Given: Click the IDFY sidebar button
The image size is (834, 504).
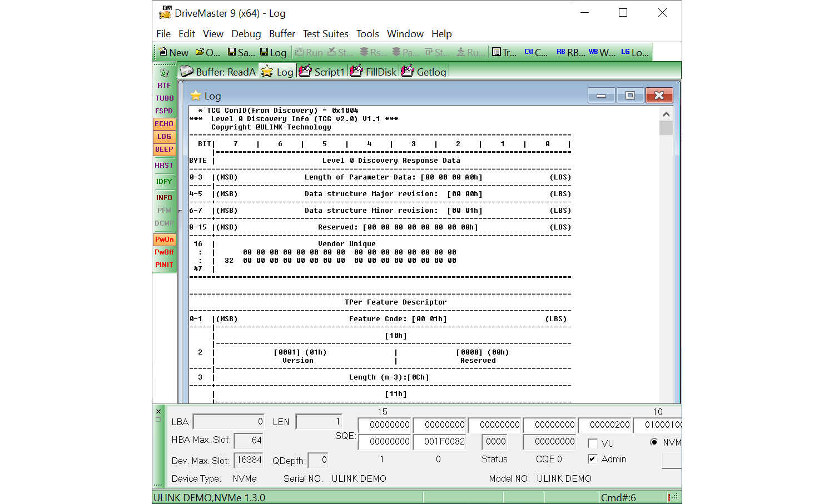Looking at the screenshot, I should point(164,182).
